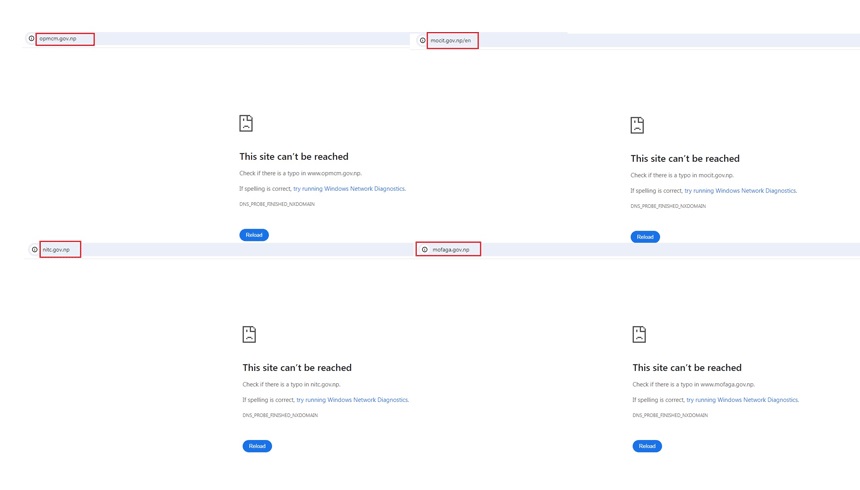Click site info icon beside nitc.gov.np address
Image resolution: width=860 pixels, height=490 pixels.
(x=35, y=250)
